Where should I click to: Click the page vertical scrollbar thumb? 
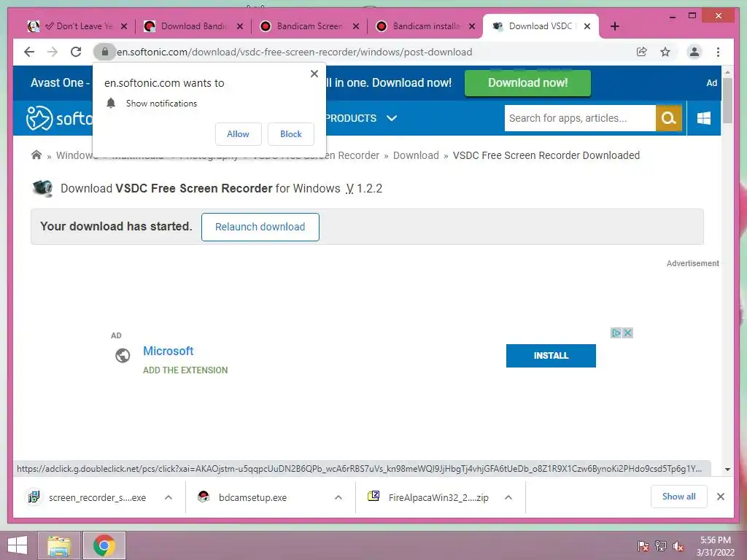click(727, 101)
